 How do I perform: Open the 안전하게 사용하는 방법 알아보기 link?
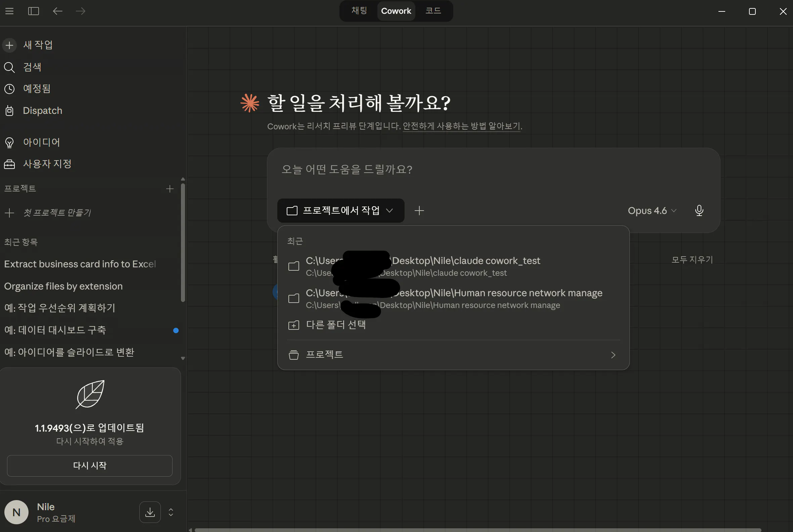coord(462,126)
